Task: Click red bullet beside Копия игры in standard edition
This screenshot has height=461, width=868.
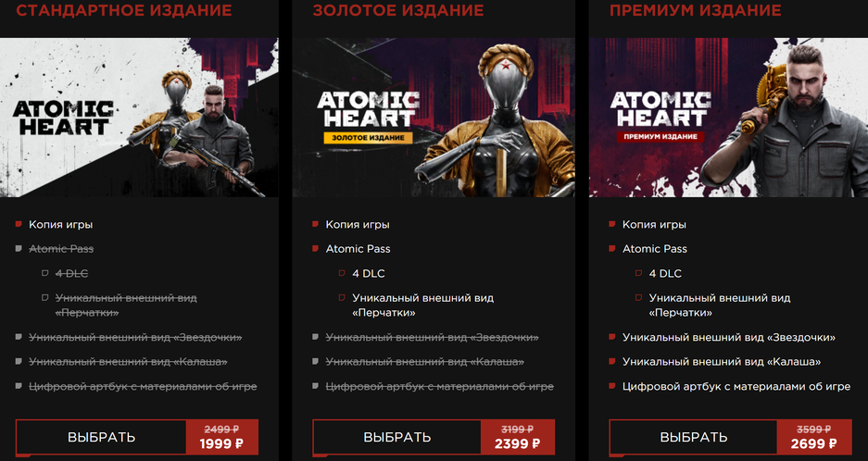Action: 19,224
